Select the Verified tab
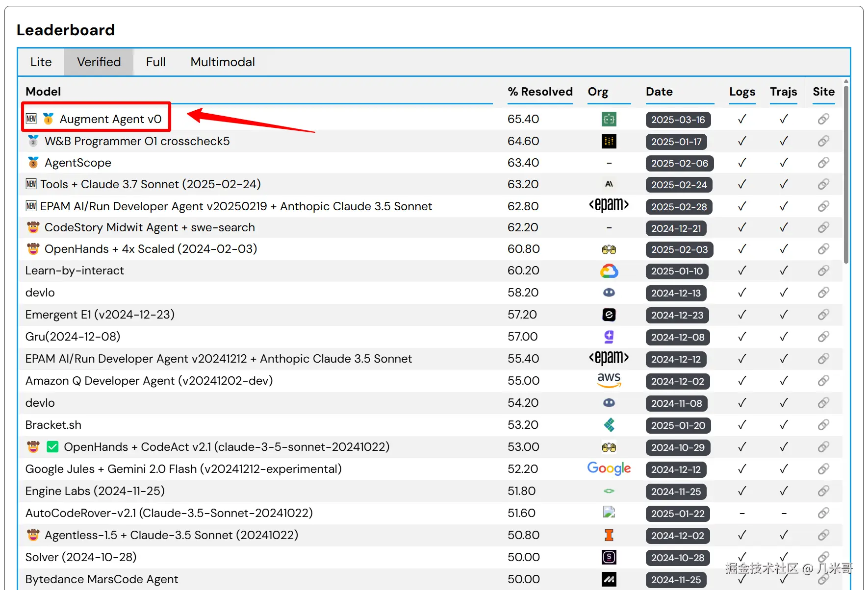The height and width of the screenshot is (590, 868). click(x=99, y=62)
